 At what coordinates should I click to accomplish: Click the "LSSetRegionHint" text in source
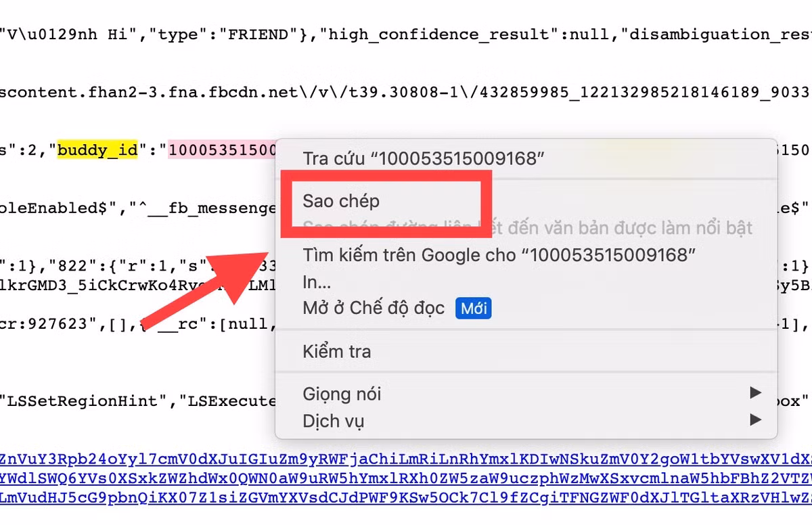(x=84, y=401)
